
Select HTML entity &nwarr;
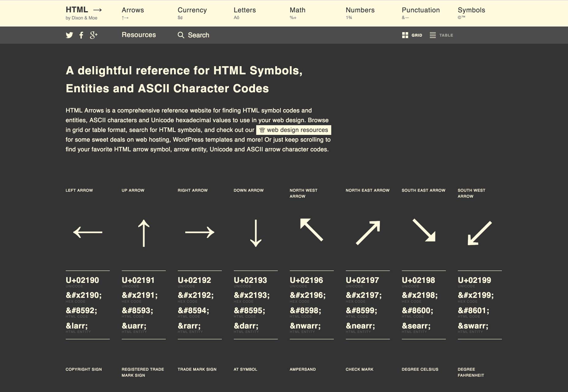(x=305, y=326)
